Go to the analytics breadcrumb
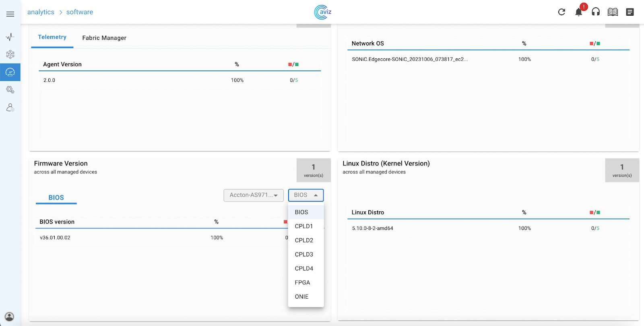 click(41, 12)
